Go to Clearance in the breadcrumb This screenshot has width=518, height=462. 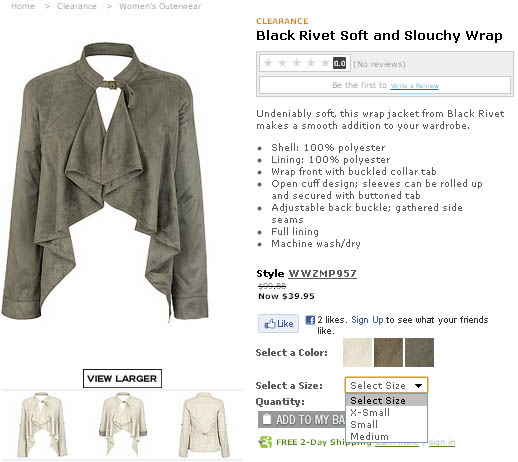click(77, 6)
